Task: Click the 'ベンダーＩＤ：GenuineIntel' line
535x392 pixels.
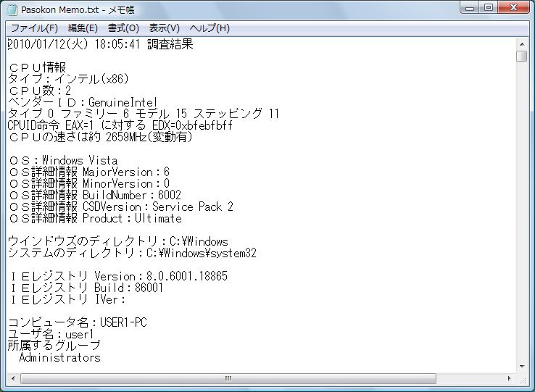Action: (x=83, y=102)
